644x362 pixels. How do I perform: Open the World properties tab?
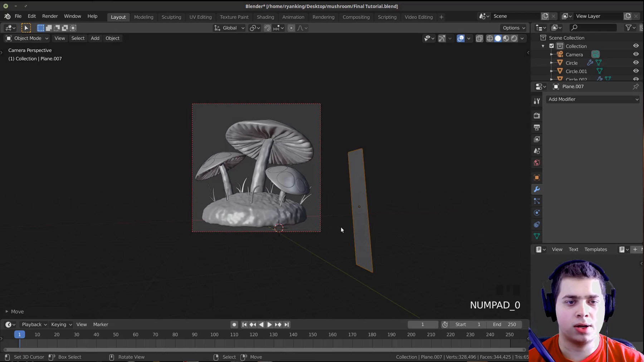point(537,163)
